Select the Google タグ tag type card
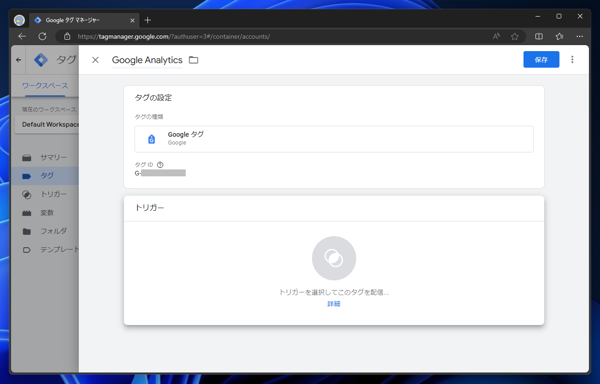This screenshot has width=600, height=384. [x=334, y=139]
